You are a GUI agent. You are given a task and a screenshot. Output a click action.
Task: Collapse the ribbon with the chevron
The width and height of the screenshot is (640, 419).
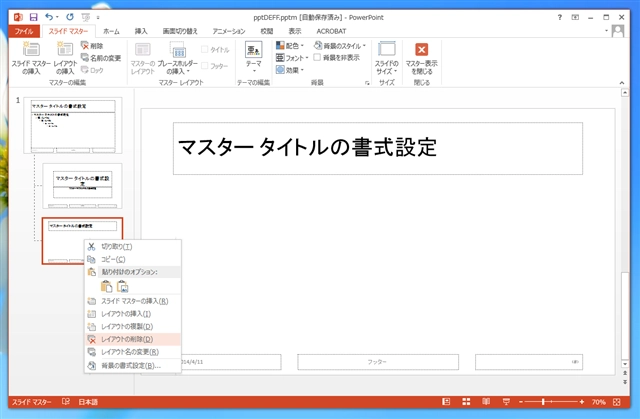point(622,83)
